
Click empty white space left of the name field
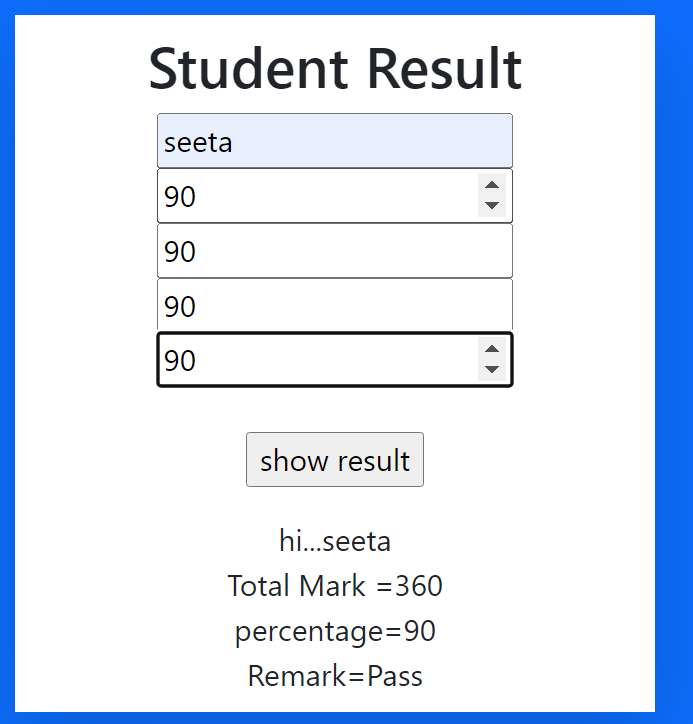click(x=85, y=141)
